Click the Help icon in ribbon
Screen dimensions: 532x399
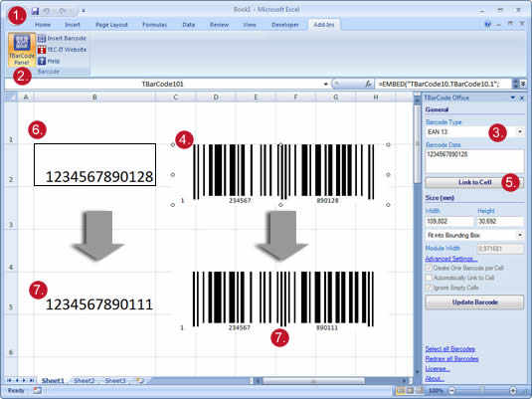42,61
